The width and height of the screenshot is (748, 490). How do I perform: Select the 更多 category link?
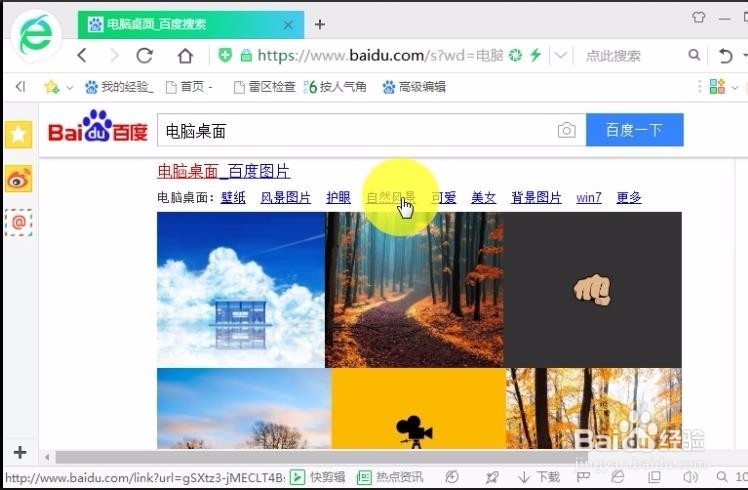point(629,198)
